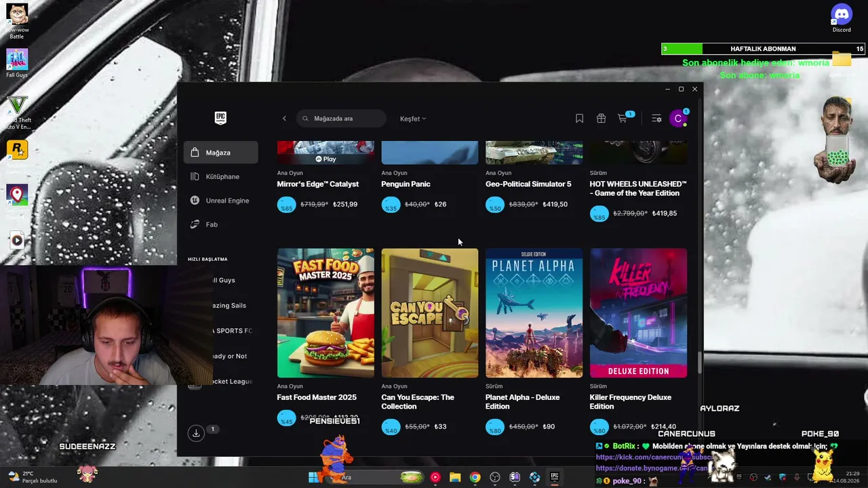The width and height of the screenshot is (868, 488).
Task: Click the ₺26 price for Penguin Panic
Action: [441, 204]
